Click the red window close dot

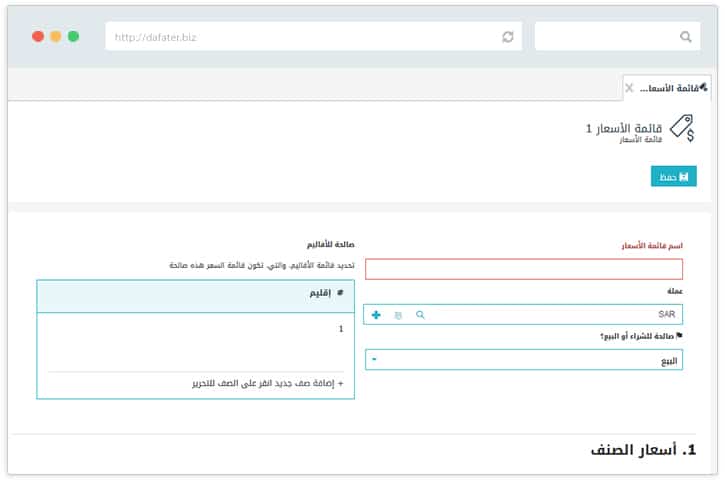tap(38, 37)
